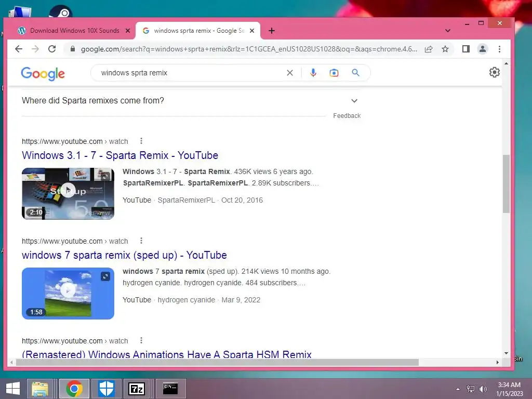This screenshot has height=399, width=532.
Task: Click the network icon in system tray
Action: (x=471, y=389)
